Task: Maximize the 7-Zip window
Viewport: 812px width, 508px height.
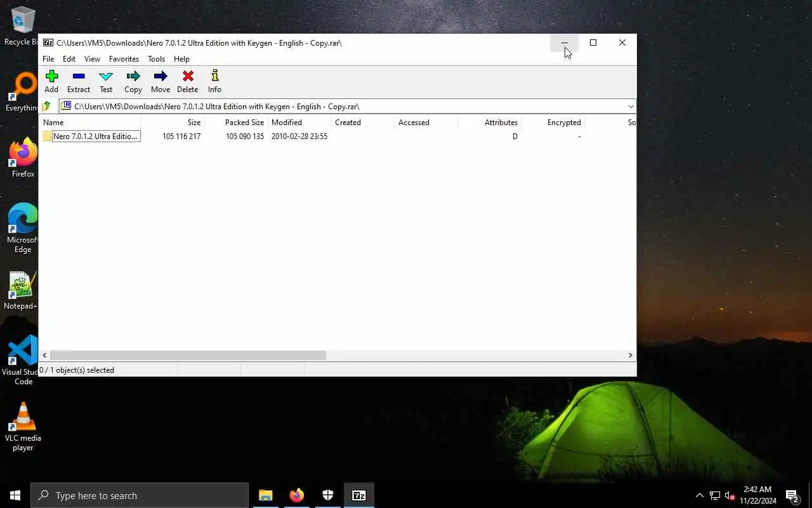Action: (593, 43)
